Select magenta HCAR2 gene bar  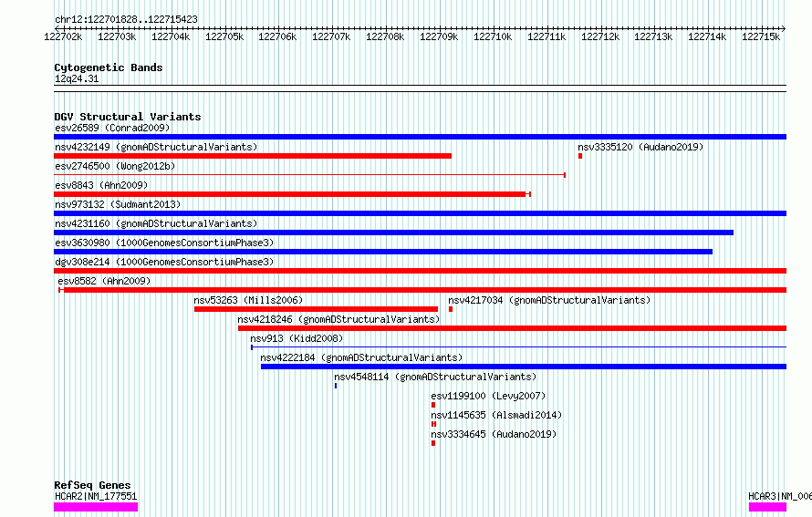point(96,507)
